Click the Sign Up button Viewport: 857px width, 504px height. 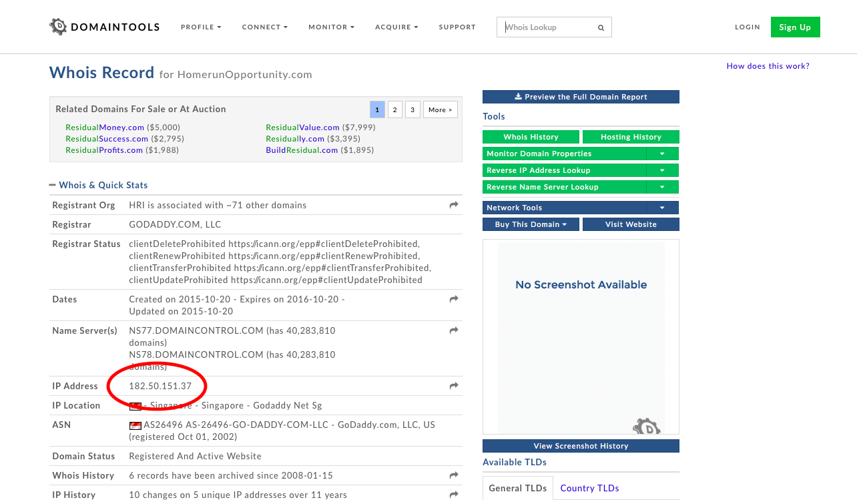click(x=795, y=27)
